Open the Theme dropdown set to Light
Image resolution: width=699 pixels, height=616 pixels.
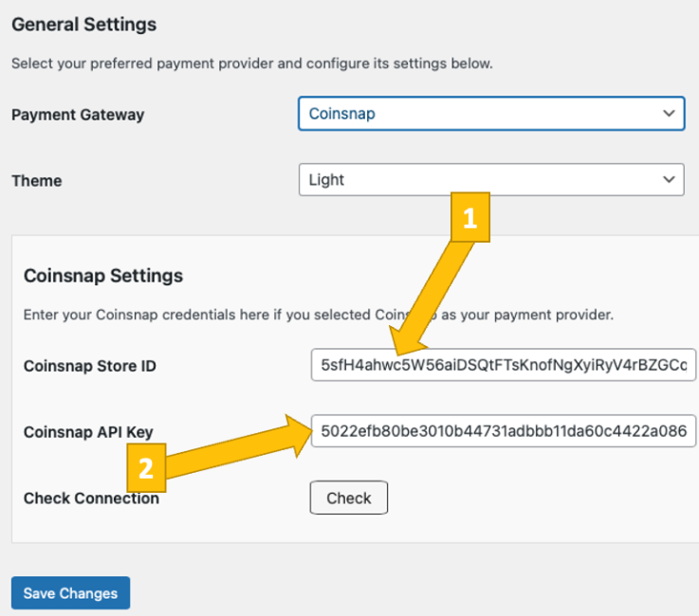[x=491, y=179]
